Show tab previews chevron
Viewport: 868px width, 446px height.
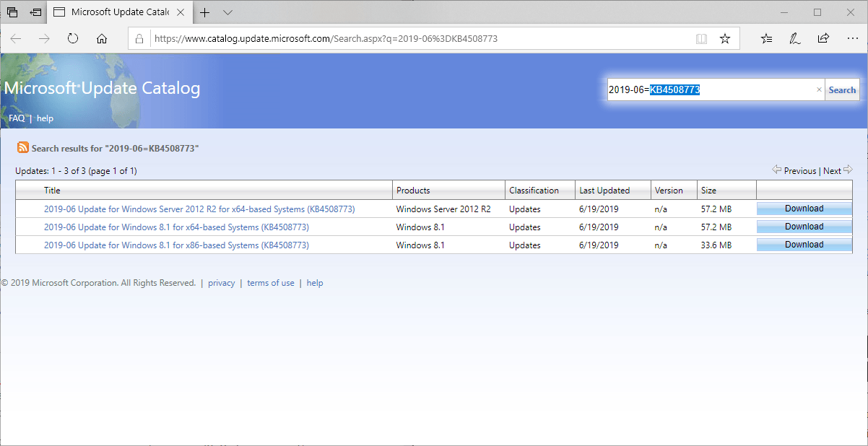tap(227, 12)
